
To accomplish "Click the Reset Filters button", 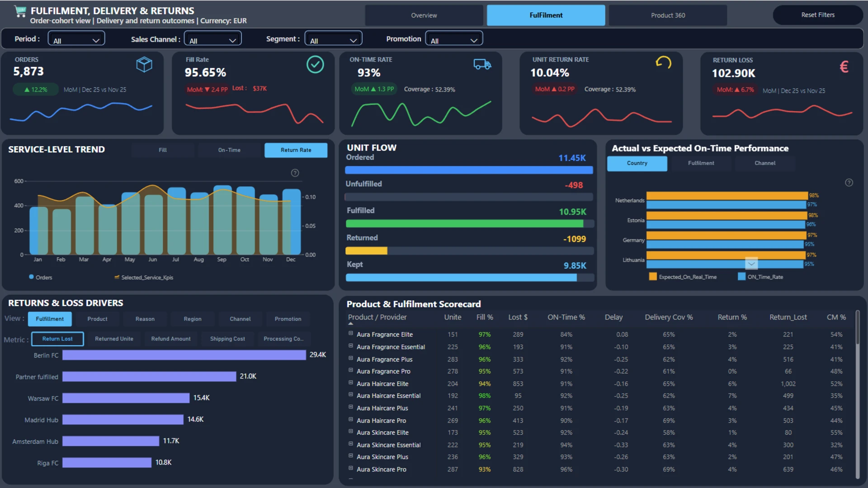I will click(x=818, y=15).
